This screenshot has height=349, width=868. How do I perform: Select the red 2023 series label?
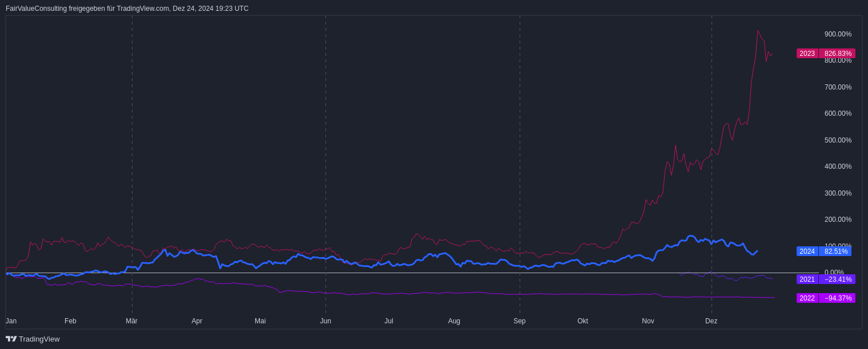point(807,54)
